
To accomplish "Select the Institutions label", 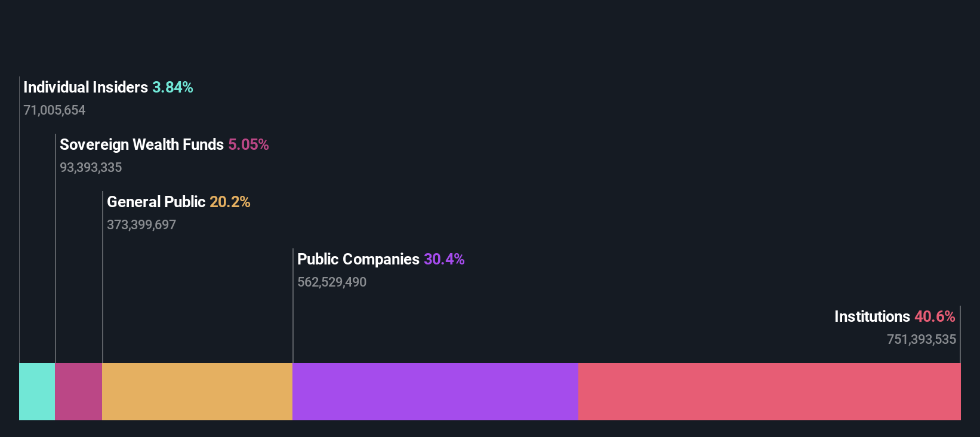I will click(872, 316).
